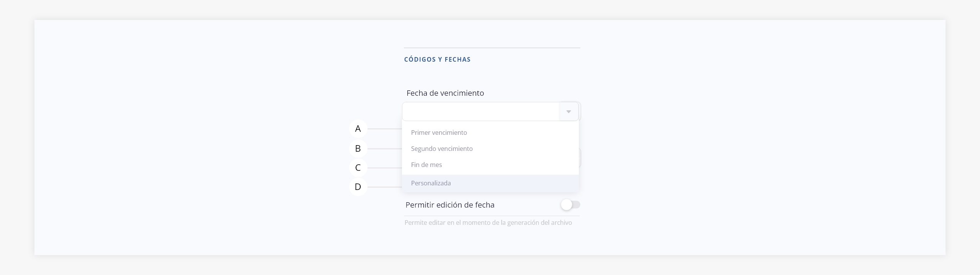Enable the Permitir edición de fecha switch
The width and height of the screenshot is (980, 275).
pyautogui.click(x=570, y=205)
